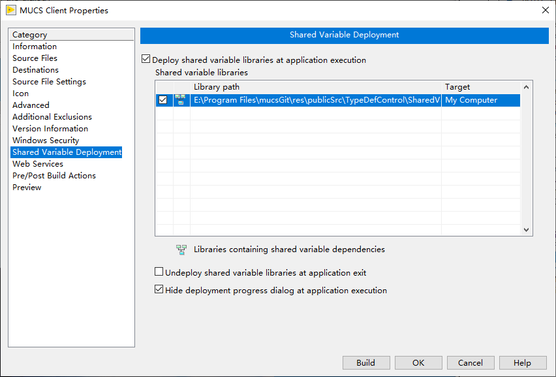Click the Shared Variable Deployment blue title banner
This screenshot has height=377, width=556.
tap(344, 35)
